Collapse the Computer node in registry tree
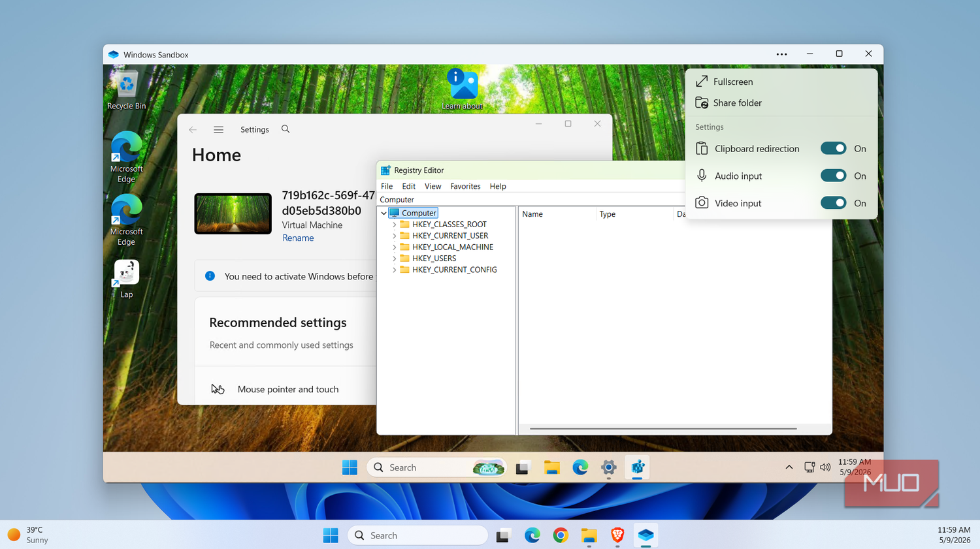Screen dimensions: 980x549 384,213
